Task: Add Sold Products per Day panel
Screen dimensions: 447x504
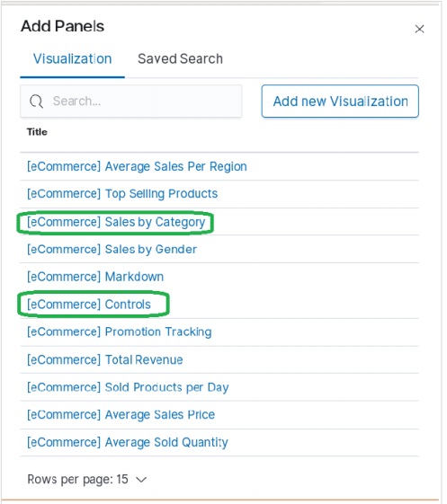Action: [128, 387]
